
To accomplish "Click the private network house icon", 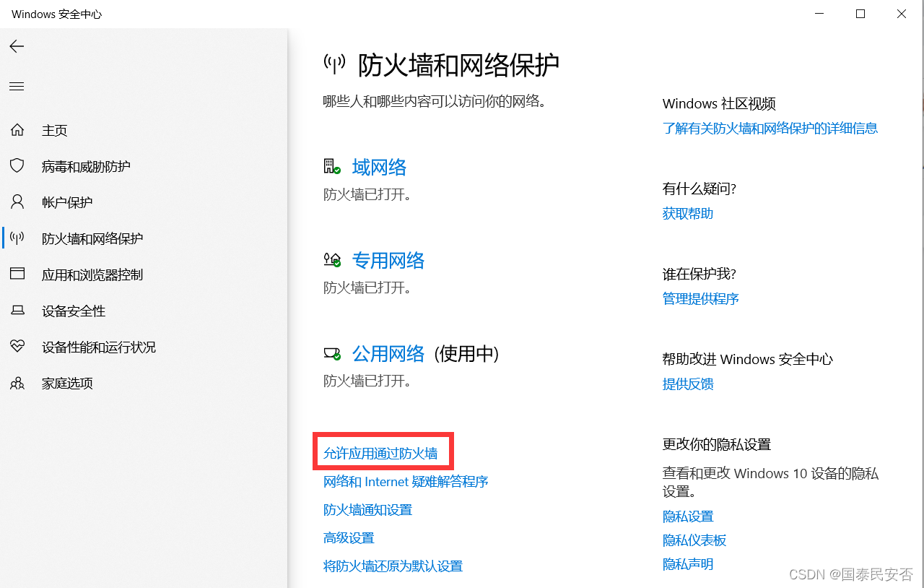I will point(332,260).
